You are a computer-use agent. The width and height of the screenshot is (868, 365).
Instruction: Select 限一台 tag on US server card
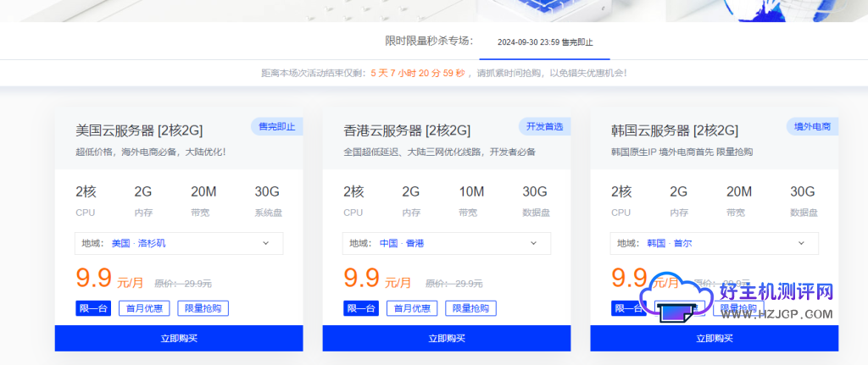tap(93, 308)
